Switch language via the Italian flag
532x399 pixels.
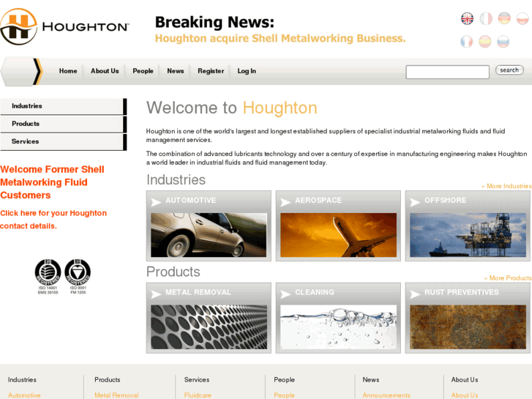[x=486, y=18]
